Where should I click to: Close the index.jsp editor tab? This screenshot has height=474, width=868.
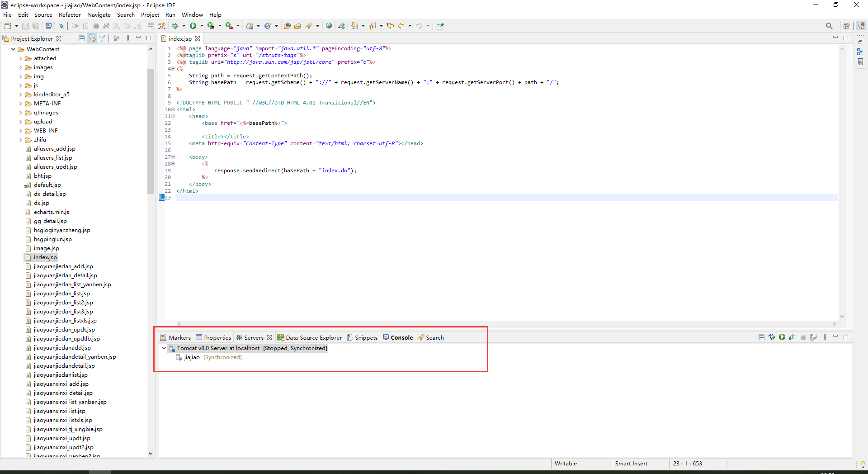click(x=198, y=38)
